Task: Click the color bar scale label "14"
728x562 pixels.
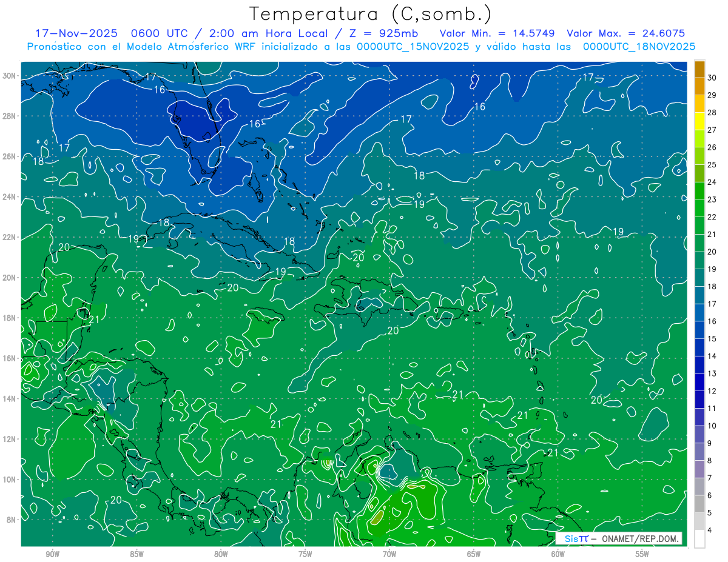Action: pos(712,356)
